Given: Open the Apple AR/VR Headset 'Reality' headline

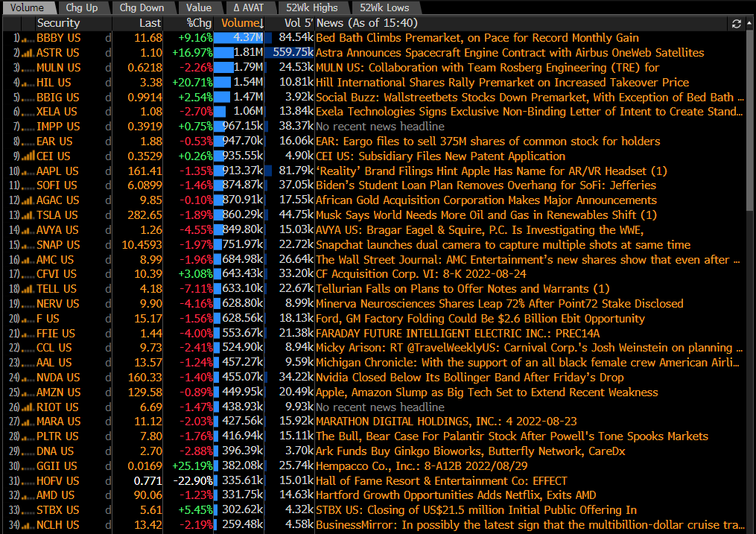Looking at the screenshot, I should pos(492,171).
